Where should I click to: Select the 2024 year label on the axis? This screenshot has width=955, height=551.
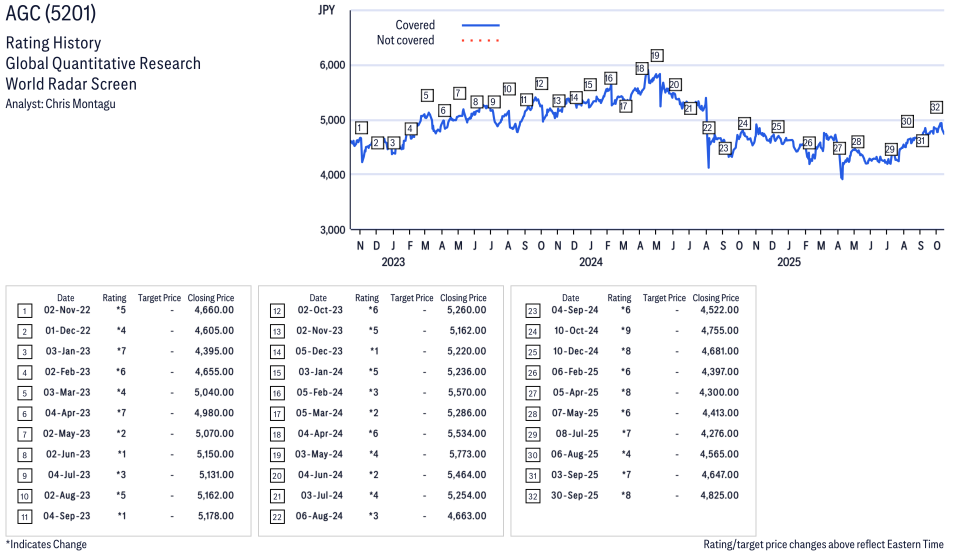591,263
